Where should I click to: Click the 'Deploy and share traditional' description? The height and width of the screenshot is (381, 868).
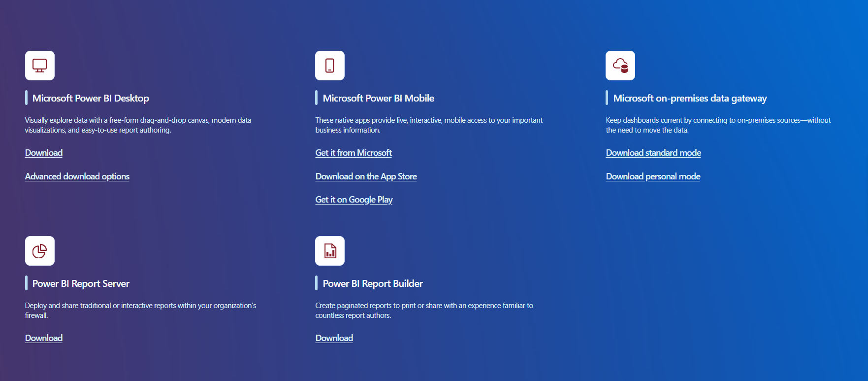[x=141, y=311]
